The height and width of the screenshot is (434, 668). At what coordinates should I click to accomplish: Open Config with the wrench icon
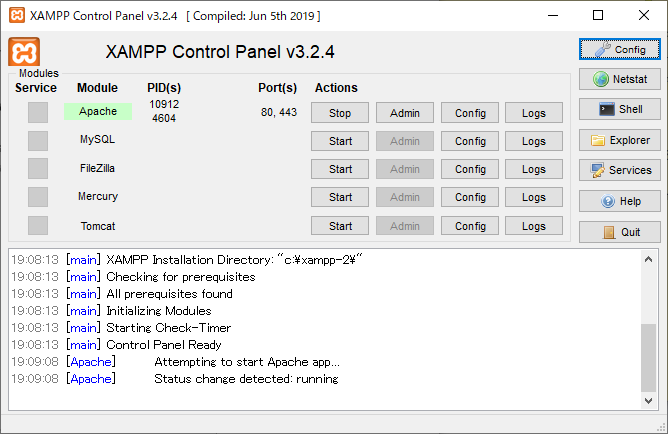point(619,49)
